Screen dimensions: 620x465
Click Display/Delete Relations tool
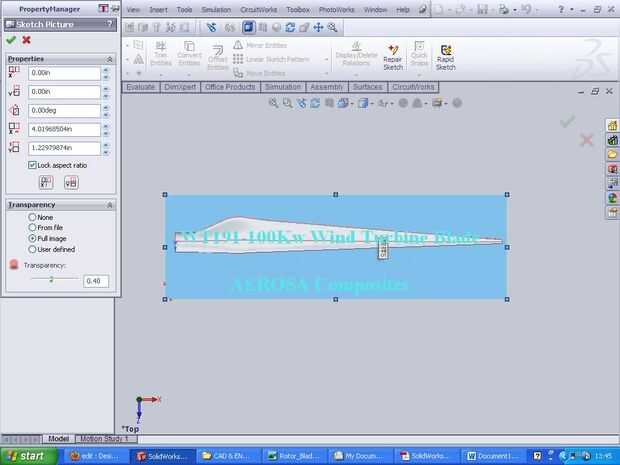pos(356,54)
